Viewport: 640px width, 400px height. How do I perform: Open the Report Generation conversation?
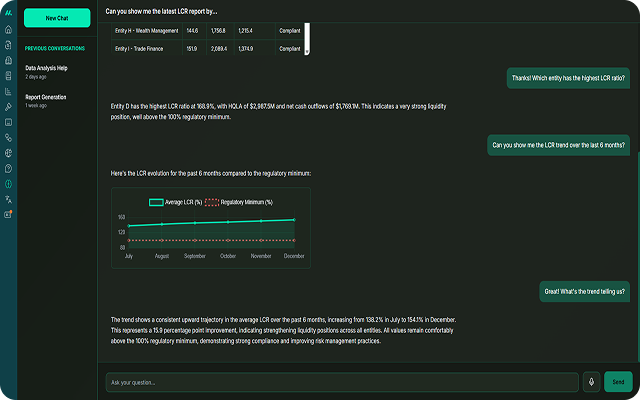(x=46, y=97)
